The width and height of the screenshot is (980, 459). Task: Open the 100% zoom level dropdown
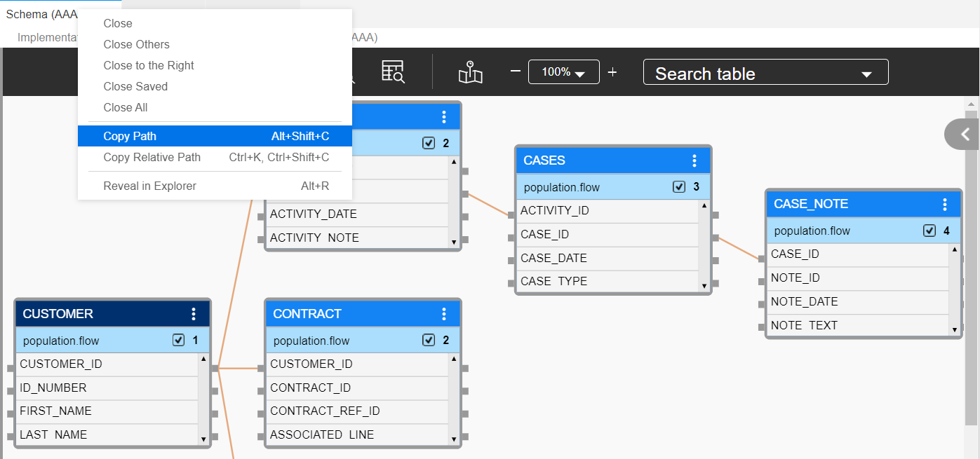click(563, 72)
